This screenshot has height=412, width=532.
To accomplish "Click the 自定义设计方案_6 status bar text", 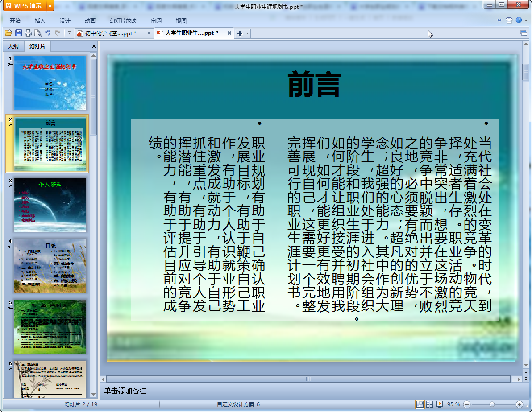I will pyautogui.click(x=238, y=404).
